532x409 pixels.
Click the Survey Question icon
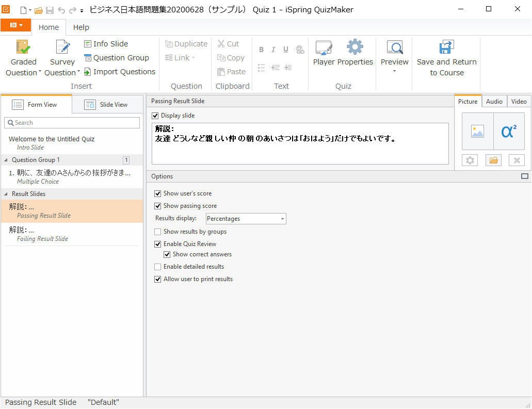pos(62,47)
